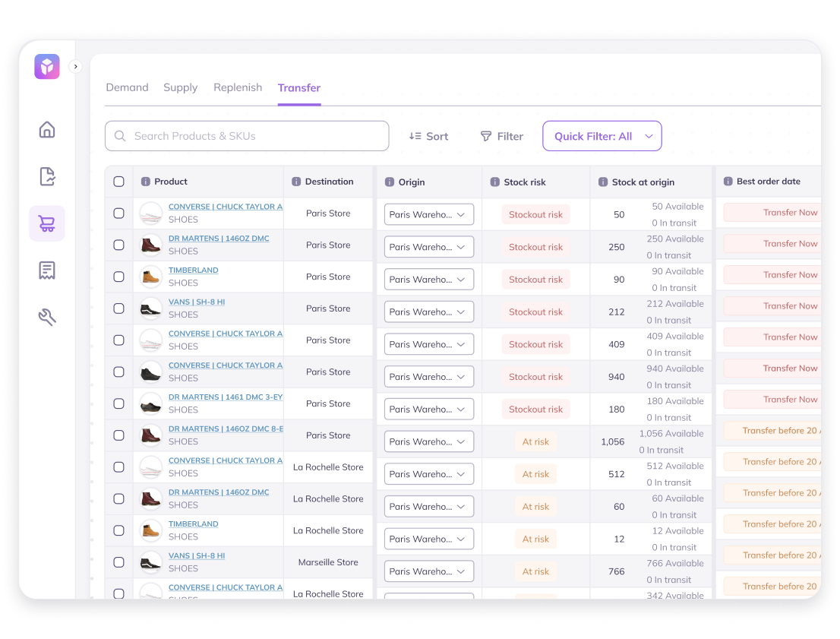This screenshot has height=639, width=840.
Task: Check the DR MARTENS 1461 DMC 3-EY row
Action: pyautogui.click(x=119, y=403)
